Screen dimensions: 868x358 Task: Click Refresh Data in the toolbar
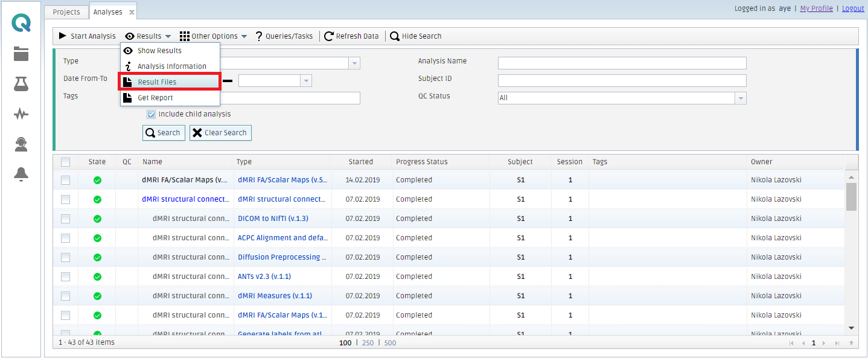coord(352,36)
